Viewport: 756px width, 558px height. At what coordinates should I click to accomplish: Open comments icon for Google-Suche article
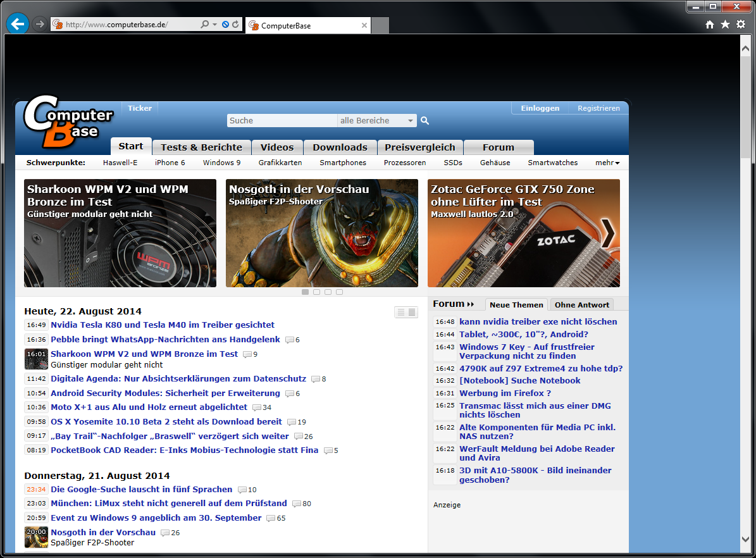[x=242, y=490]
